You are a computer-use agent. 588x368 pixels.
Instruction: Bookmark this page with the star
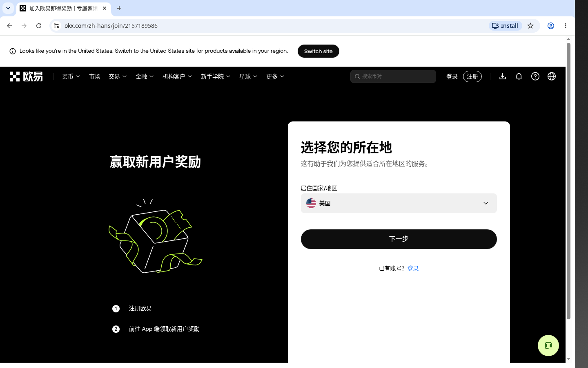[530, 26]
